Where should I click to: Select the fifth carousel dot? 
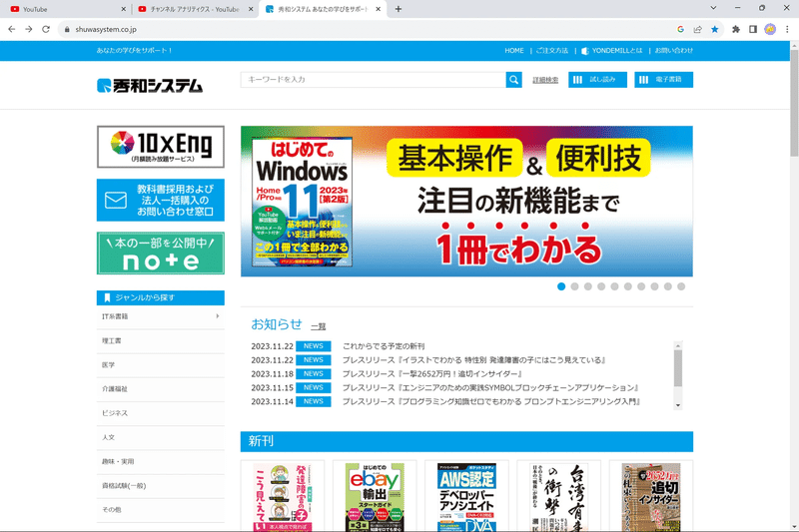click(614, 286)
